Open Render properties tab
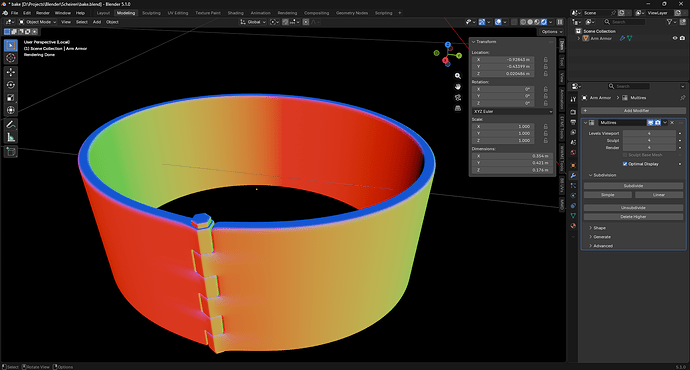Image resolution: width=690 pixels, height=370 pixels. tap(573, 112)
